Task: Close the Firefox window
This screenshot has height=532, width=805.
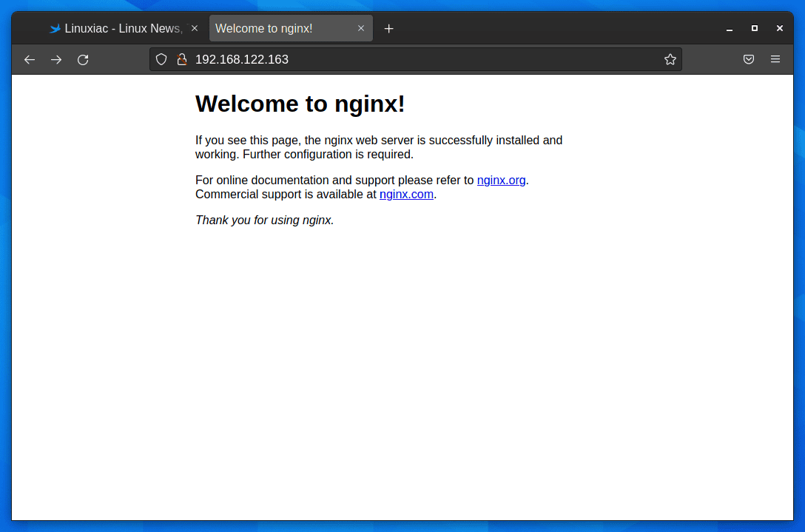Action: (x=779, y=28)
